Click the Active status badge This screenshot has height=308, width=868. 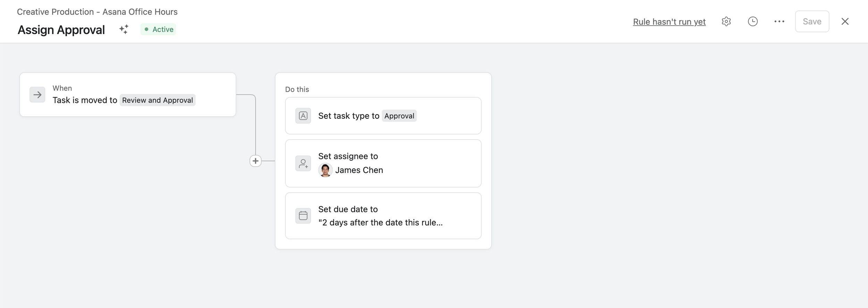coord(158,30)
